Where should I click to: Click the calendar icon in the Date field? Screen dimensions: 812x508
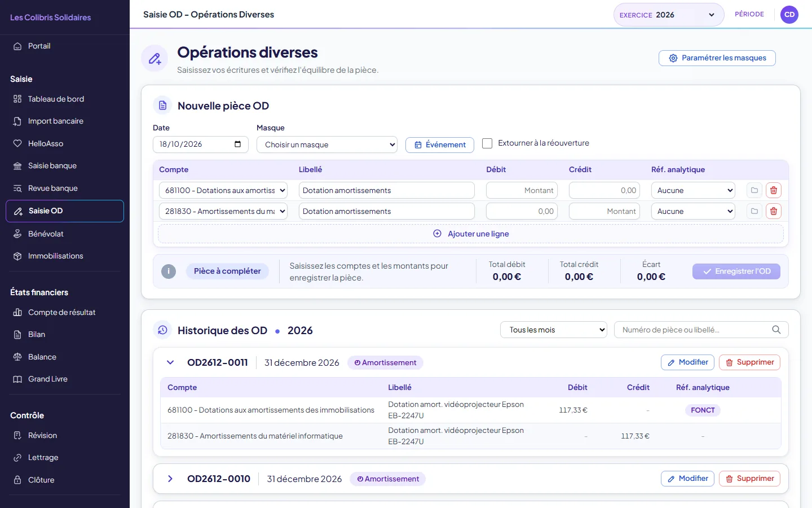point(237,144)
